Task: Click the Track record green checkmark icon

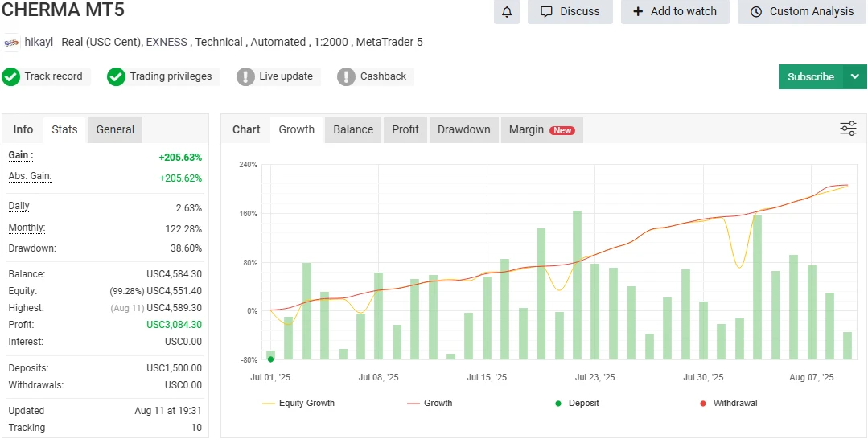Action: (11, 76)
